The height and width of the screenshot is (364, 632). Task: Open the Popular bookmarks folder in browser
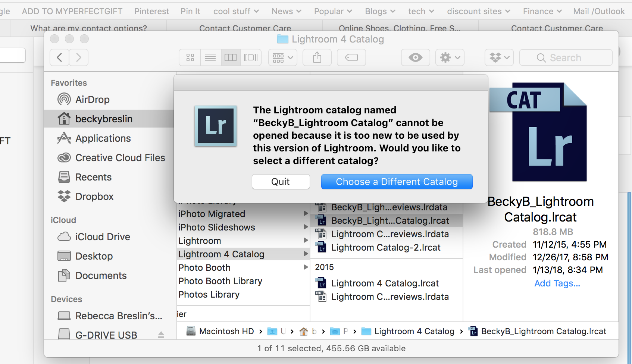333,12
